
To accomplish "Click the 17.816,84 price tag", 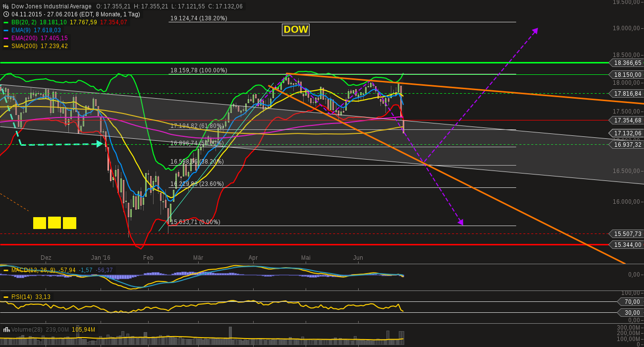I will (x=627, y=94).
